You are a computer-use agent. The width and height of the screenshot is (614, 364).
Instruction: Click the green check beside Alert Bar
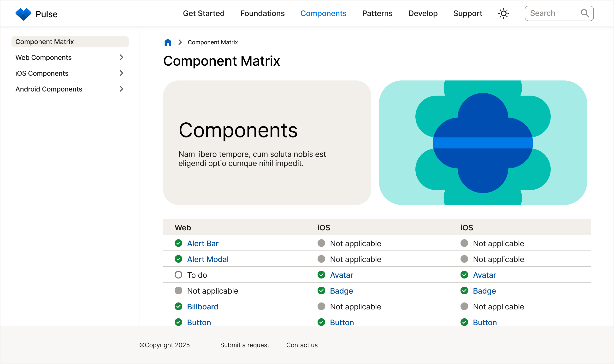pyautogui.click(x=178, y=243)
